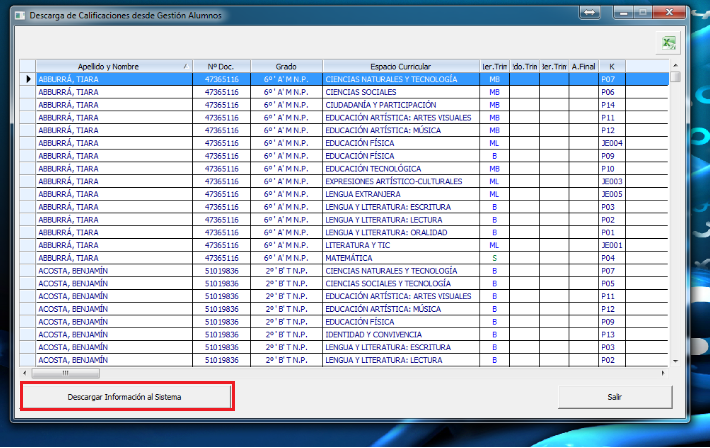This screenshot has width=710, height=448.
Task: Click the application icon in the title bar
Action: pos(21,16)
